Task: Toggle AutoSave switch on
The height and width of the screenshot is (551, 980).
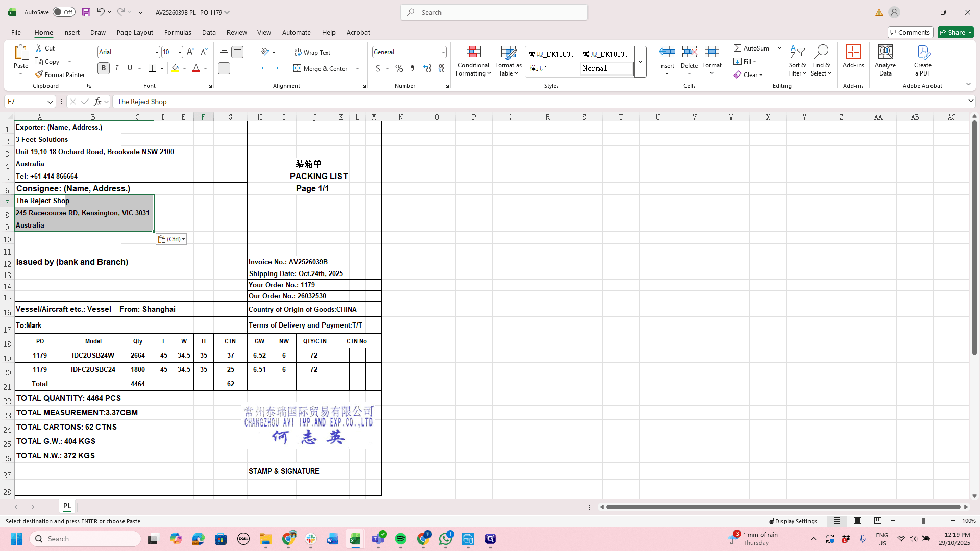Action: 64,12
